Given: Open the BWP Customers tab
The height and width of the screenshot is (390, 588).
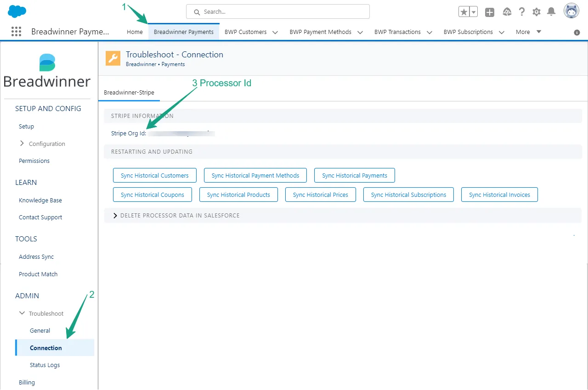Looking at the screenshot, I should click(246, 32).
